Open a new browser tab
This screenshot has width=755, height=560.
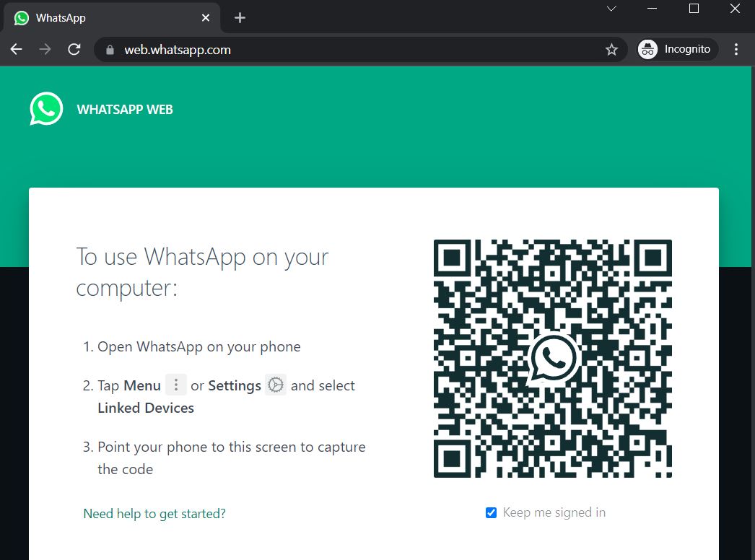coord(240,18)
